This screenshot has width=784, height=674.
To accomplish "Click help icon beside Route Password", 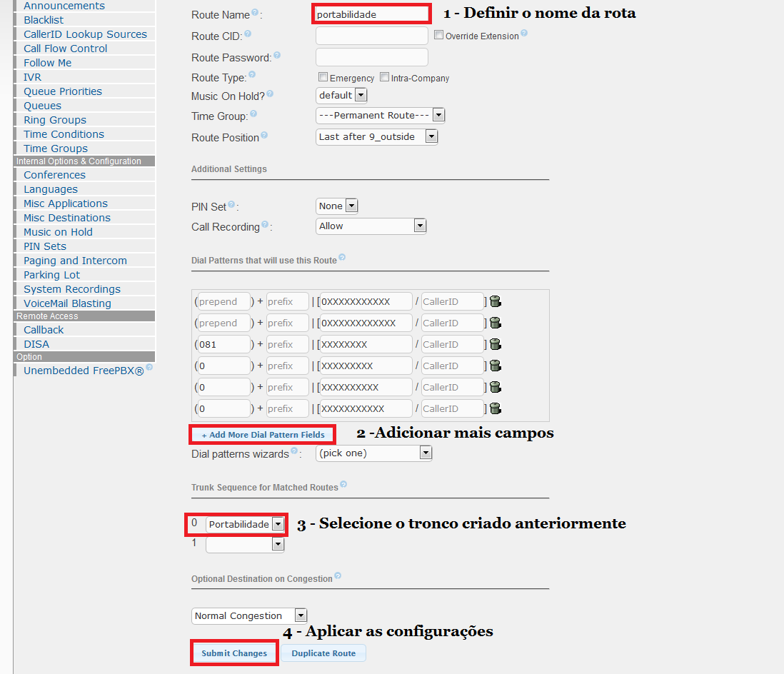I will click(x=277, y=56).
